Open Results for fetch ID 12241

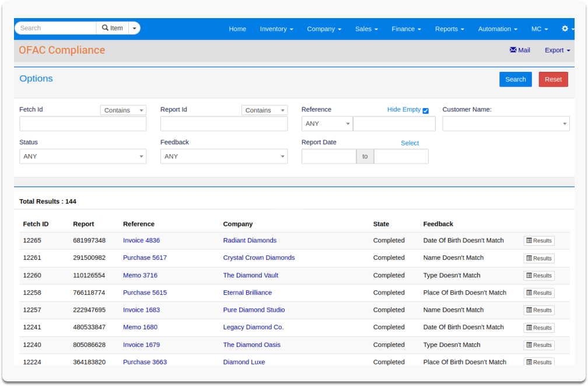point(539,328)
